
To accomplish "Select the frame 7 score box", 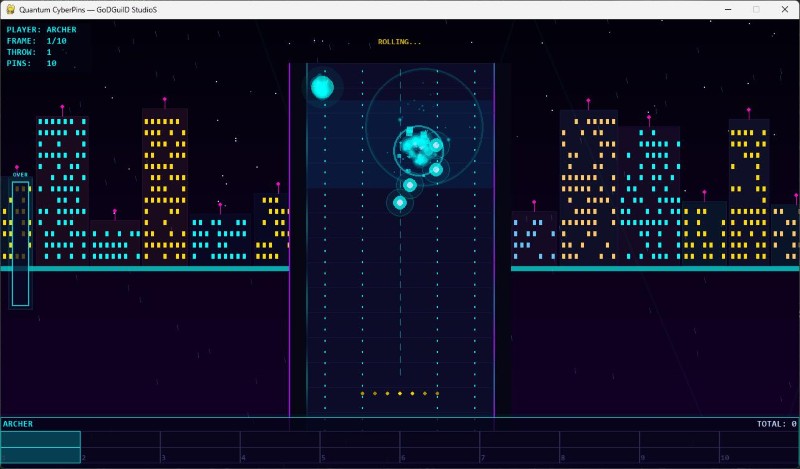I will [x=519, y=447].
